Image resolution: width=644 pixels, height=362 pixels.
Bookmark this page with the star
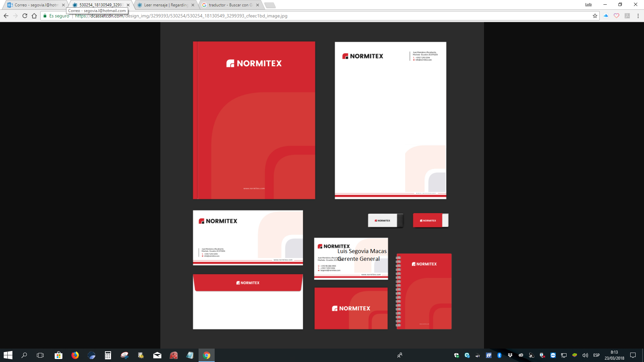pyautogui.click(x=595, y=16)
